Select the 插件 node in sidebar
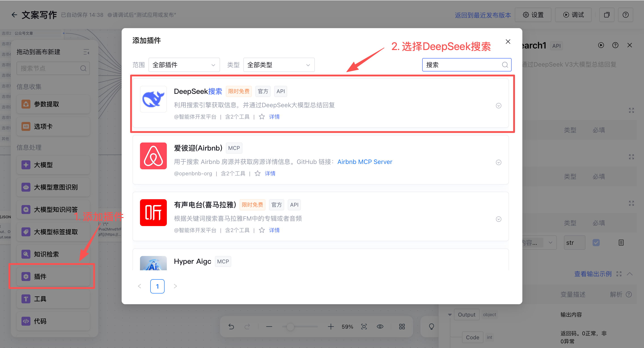 [x=53, y=276]
